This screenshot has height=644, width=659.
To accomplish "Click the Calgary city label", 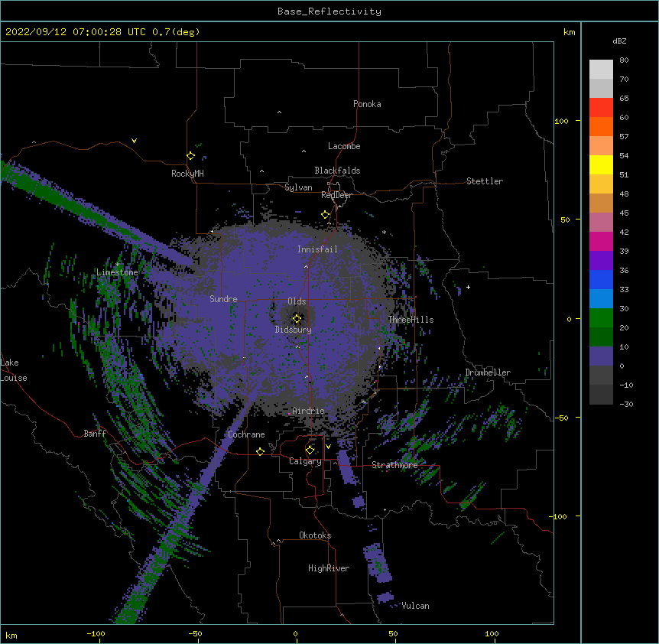I will pyautogui.click(x=306, y=461).
